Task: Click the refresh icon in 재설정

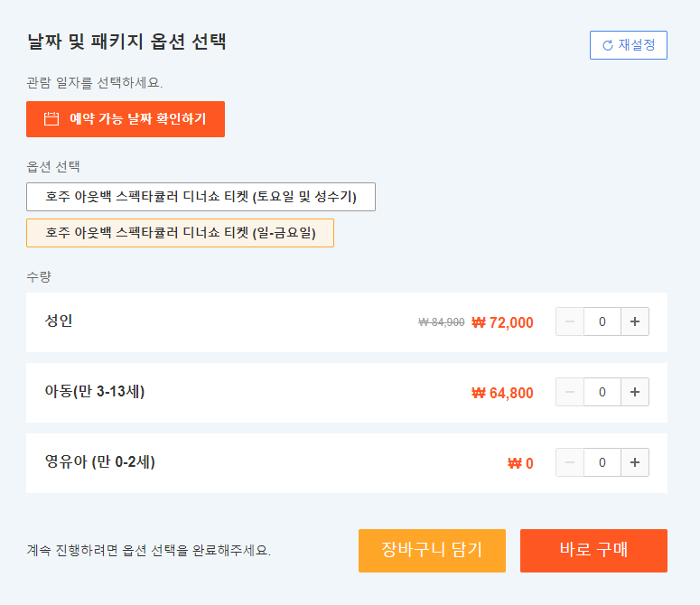Action: [608, 45]
